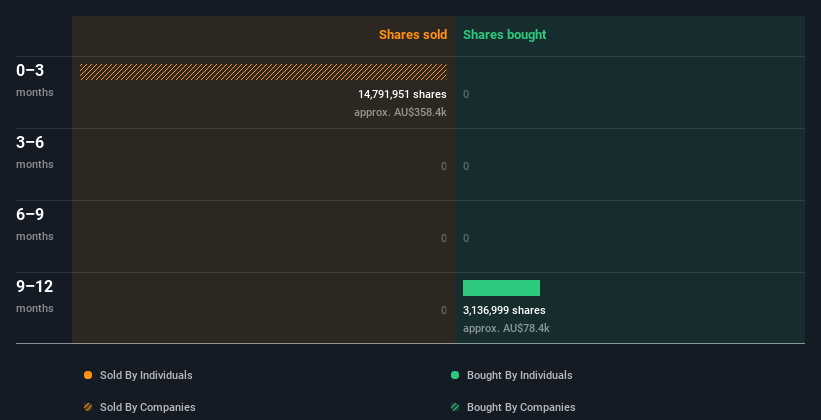Click the 3–6 months row label
The width and height of the screenshot is (821, 420).
point(35,152)
